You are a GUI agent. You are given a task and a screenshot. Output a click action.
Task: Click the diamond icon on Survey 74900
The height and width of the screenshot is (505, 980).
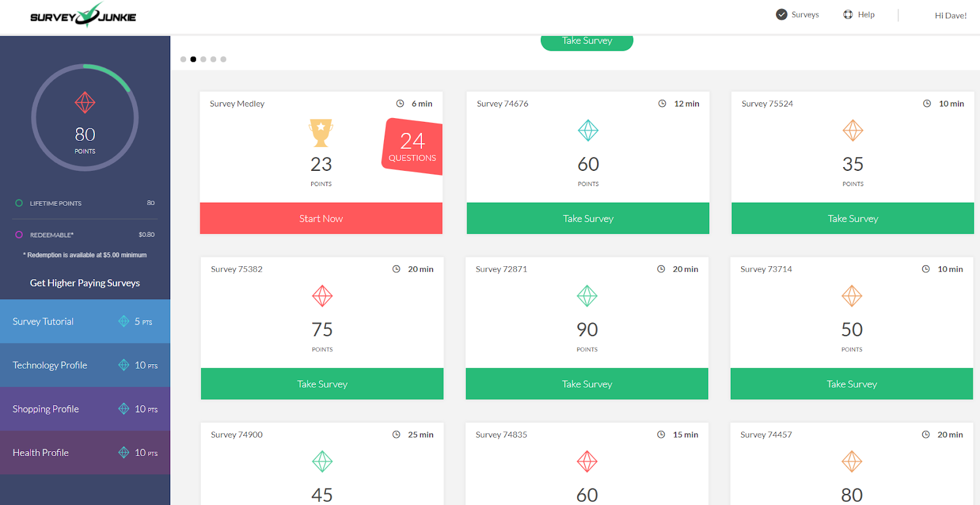(x=322, y=462)
